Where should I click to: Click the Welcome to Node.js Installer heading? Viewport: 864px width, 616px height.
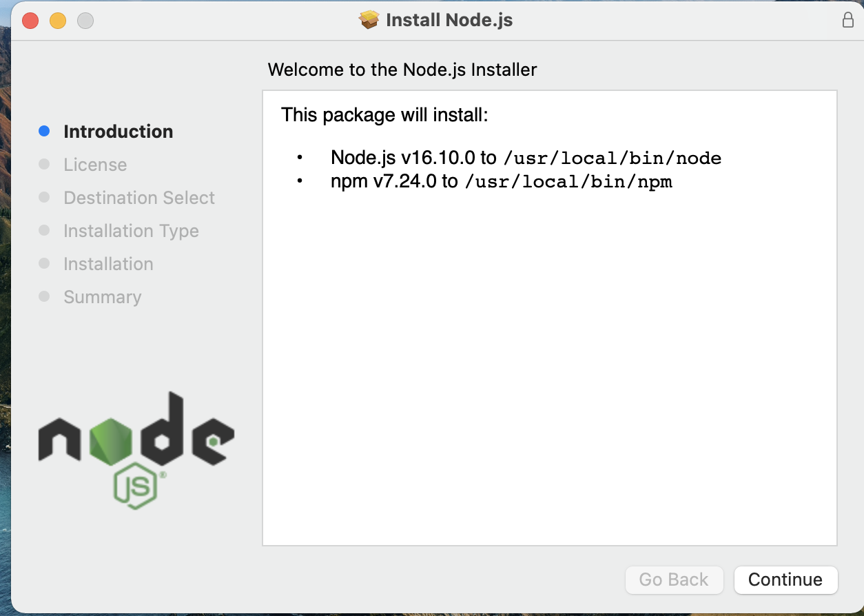click(x=402, y=70)
